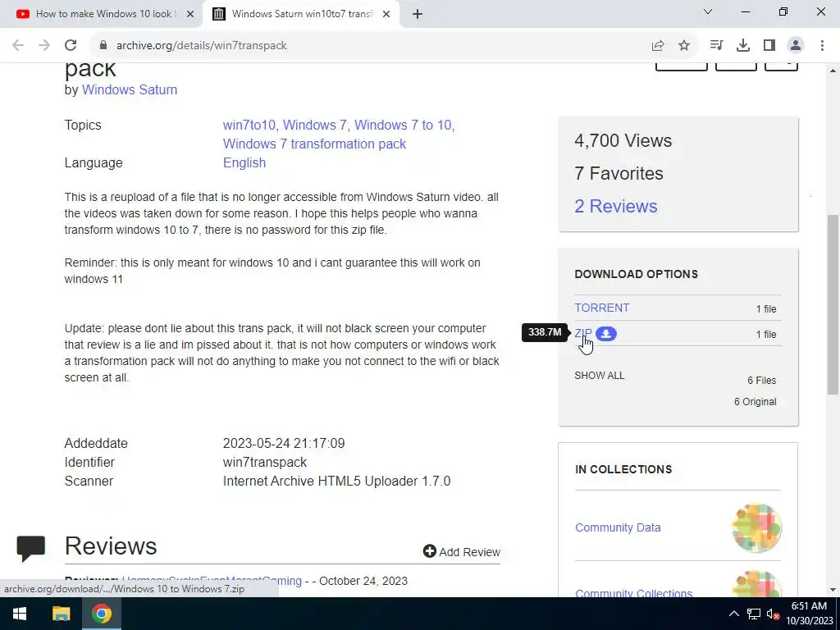Screen dimensions: 840x630
Task: Click the muted volume tray icon
Action: point(773,614)
